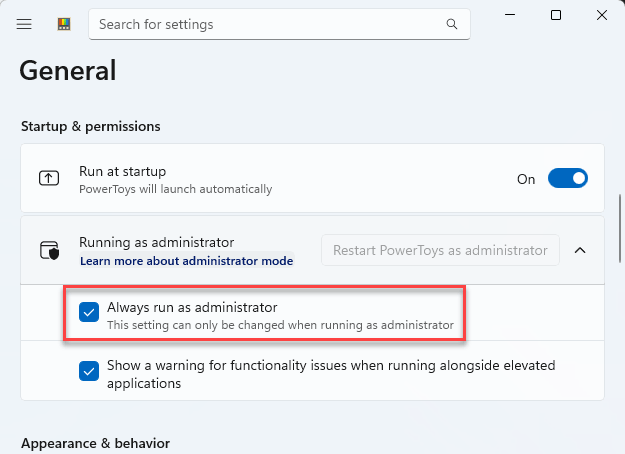Click the PowerToys app logo icon
This screenshot has height=454, width=625.
[x=64, y=24]
